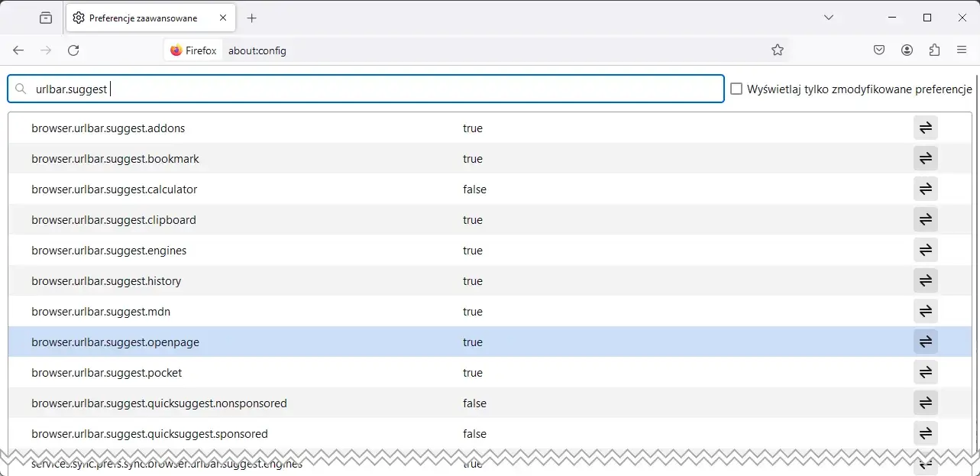Image resolution: width=980 pixels, height=476 pixels.
Task: Focus the preference search field
Action: tap(366, 89)
